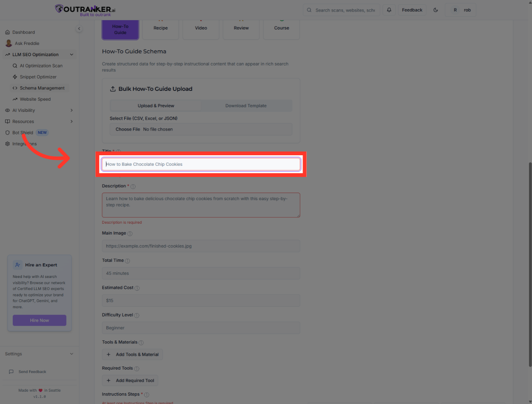Screen dimensions: 532x404
Task: Click the Bulk How-To Guide upload icon
Action: point(113,89)
